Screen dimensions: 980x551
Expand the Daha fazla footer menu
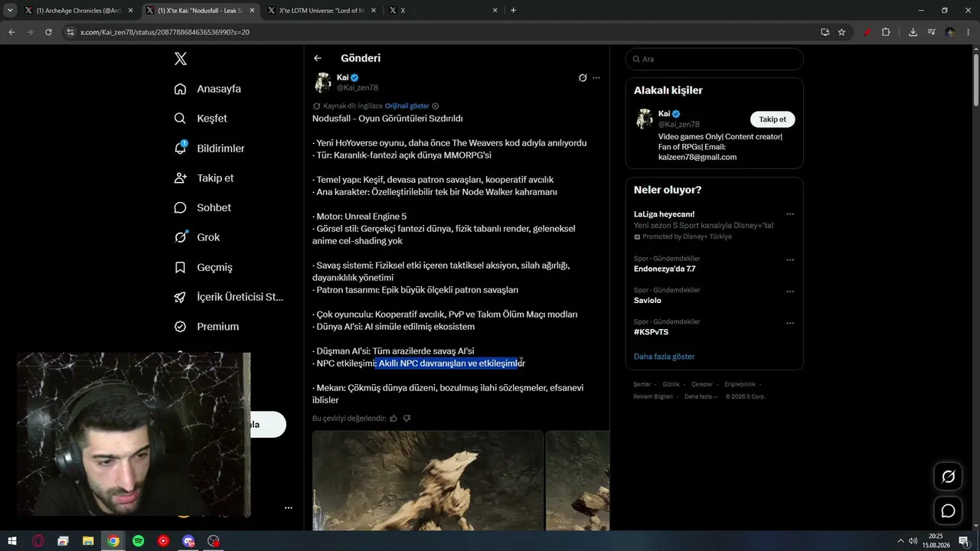pos(701,396)
